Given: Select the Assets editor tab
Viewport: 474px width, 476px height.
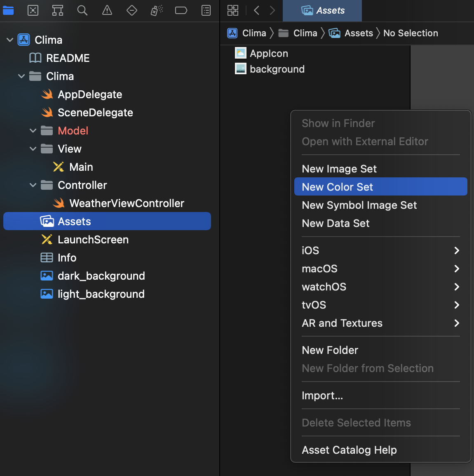Looking at the screenshot, I should [x=322, y=11].
